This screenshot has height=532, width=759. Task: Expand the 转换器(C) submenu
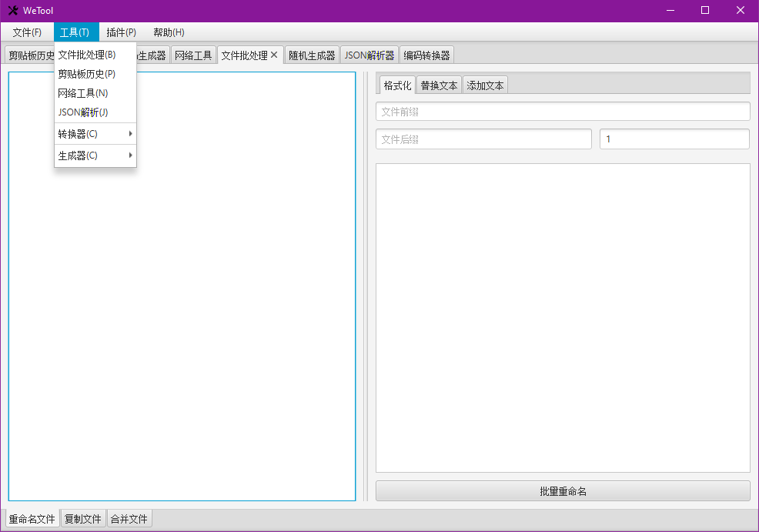[x=95, y=134]
